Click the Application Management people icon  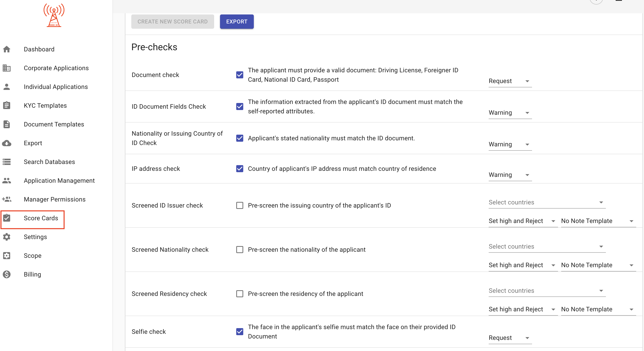[7, 181]
